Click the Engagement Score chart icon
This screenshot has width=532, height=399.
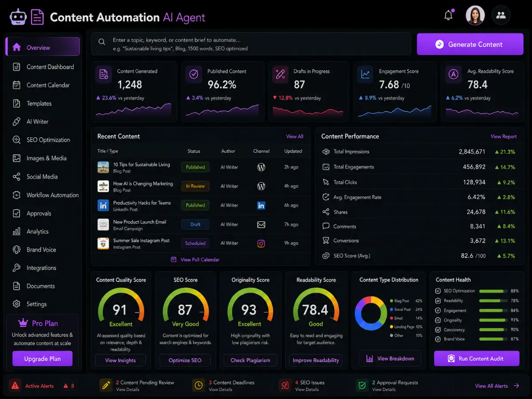tap(365, 74)
